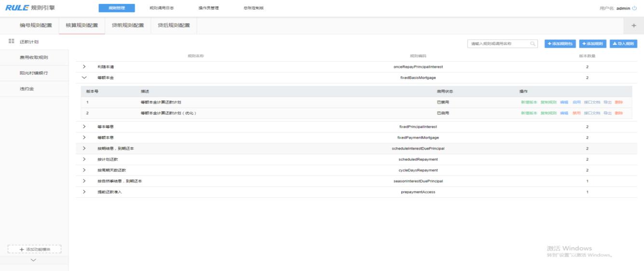Viewport: 644px width, 271px height.
Task: Focus the rule name search field
Action: click(x=503, y=43)
